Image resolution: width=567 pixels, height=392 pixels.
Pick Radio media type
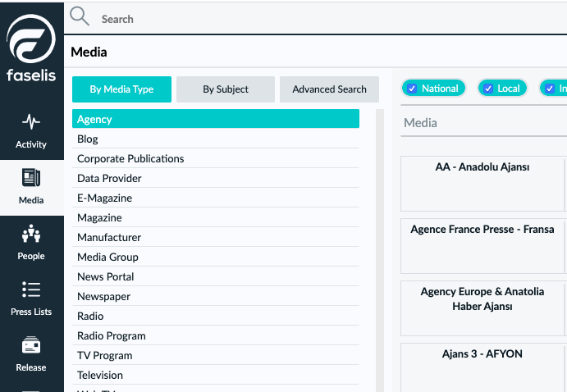tap(216, 316)
